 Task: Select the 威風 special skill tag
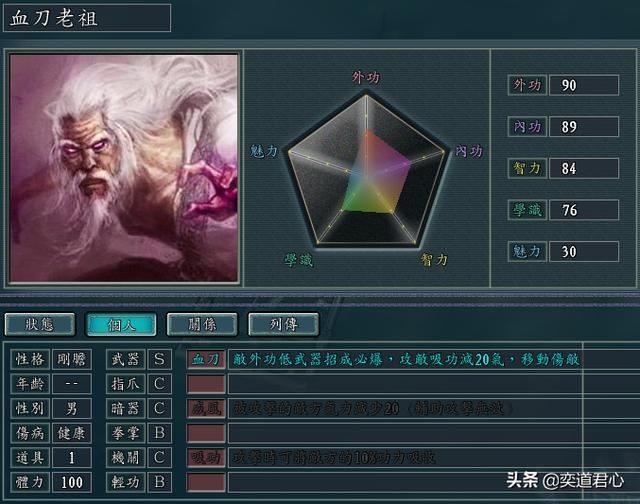point(206,409)
